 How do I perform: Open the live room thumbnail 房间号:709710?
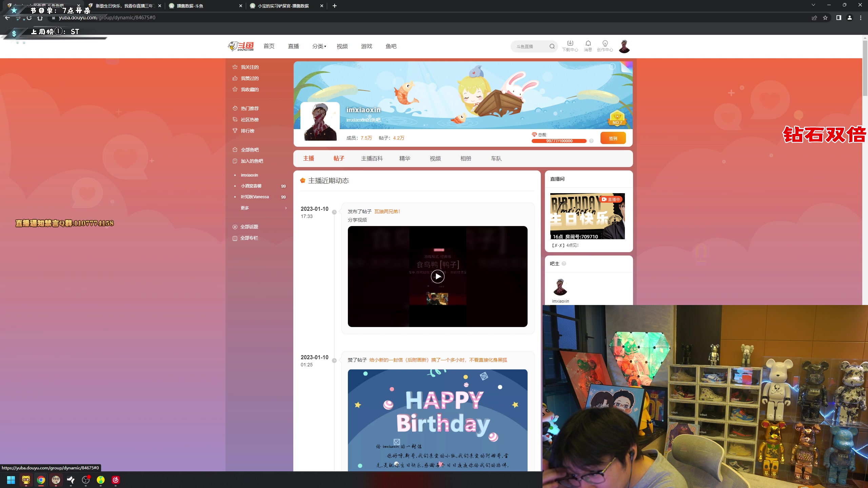(x=587, y=216)
